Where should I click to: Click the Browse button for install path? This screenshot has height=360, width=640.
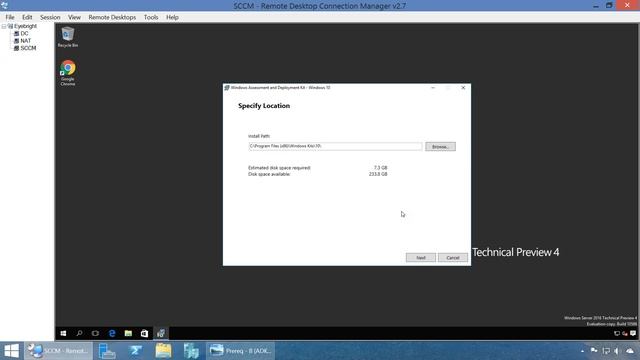click(440, 147)
